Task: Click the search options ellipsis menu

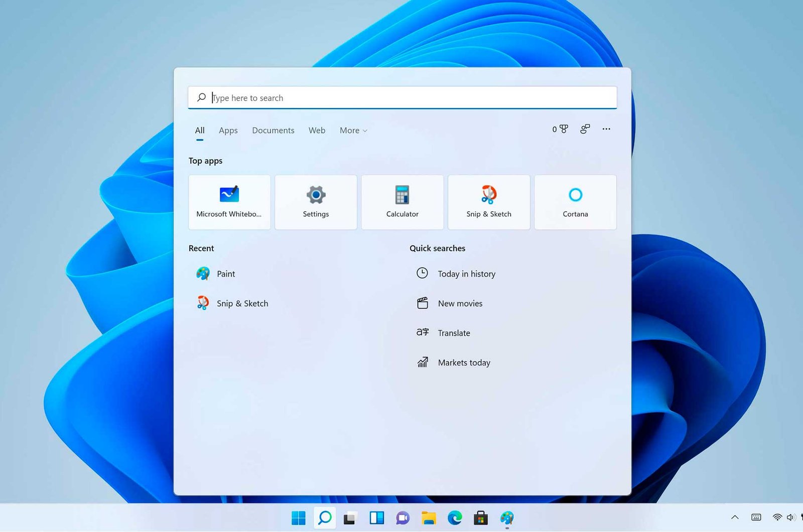Action: [x=606, y=129]
